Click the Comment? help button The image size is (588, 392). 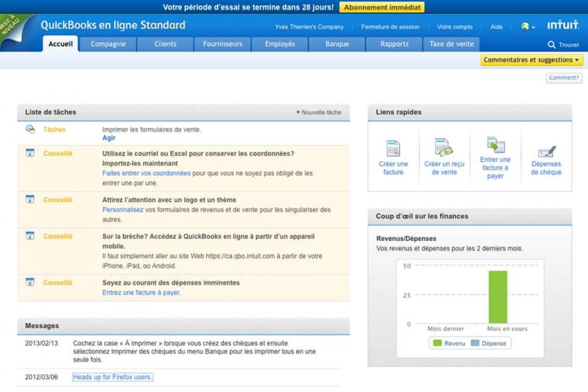[x=564, y=78]
